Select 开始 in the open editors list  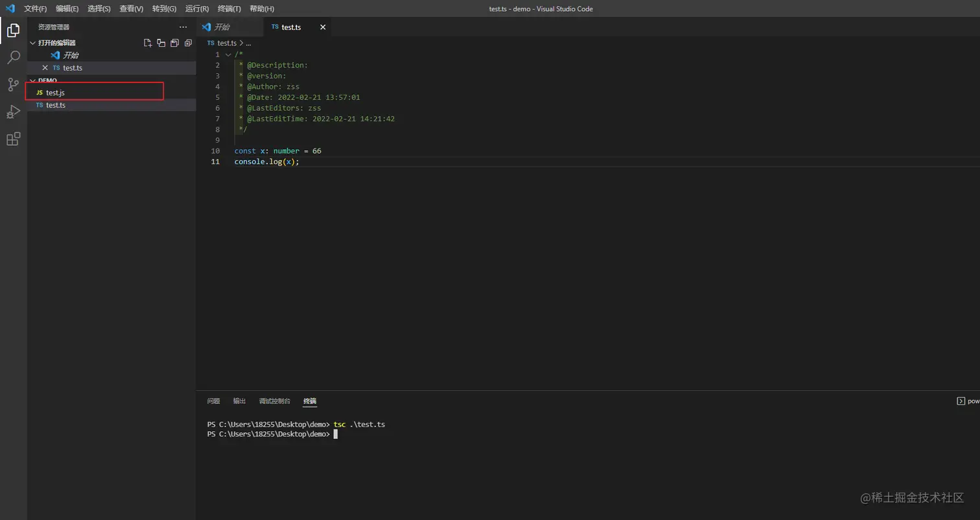click(111, 55)
